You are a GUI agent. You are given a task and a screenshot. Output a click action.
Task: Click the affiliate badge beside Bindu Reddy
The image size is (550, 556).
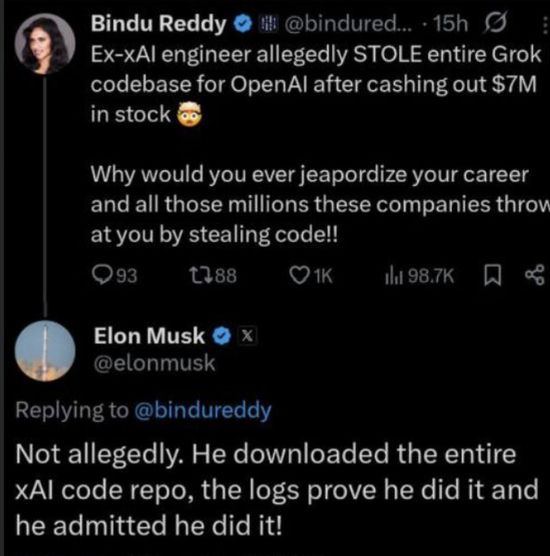click(268, 24)
